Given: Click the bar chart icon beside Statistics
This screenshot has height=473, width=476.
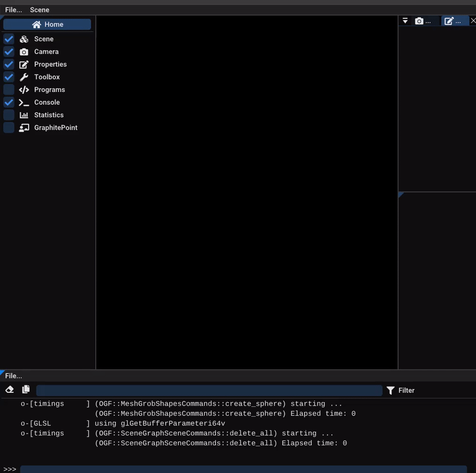Looking at the screenshot, I should pos(24,115).
